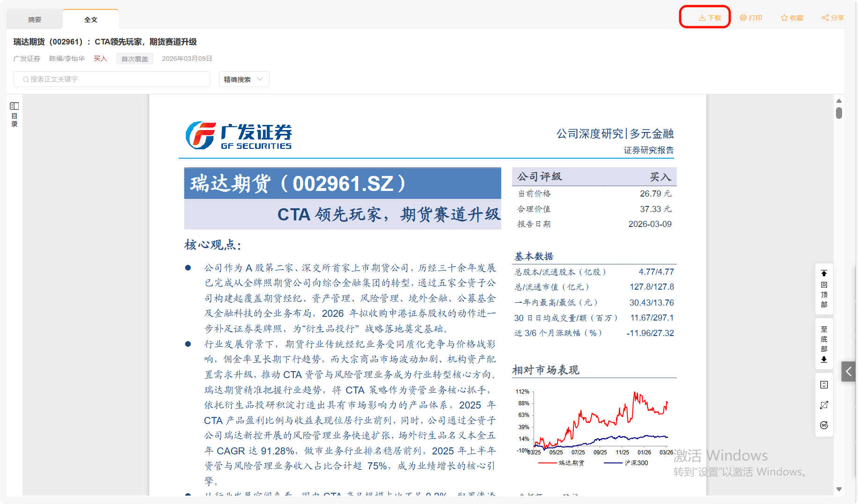Click the 公司深度研究|多元金融 heading

pyautogui.click(x=615, y=134)
